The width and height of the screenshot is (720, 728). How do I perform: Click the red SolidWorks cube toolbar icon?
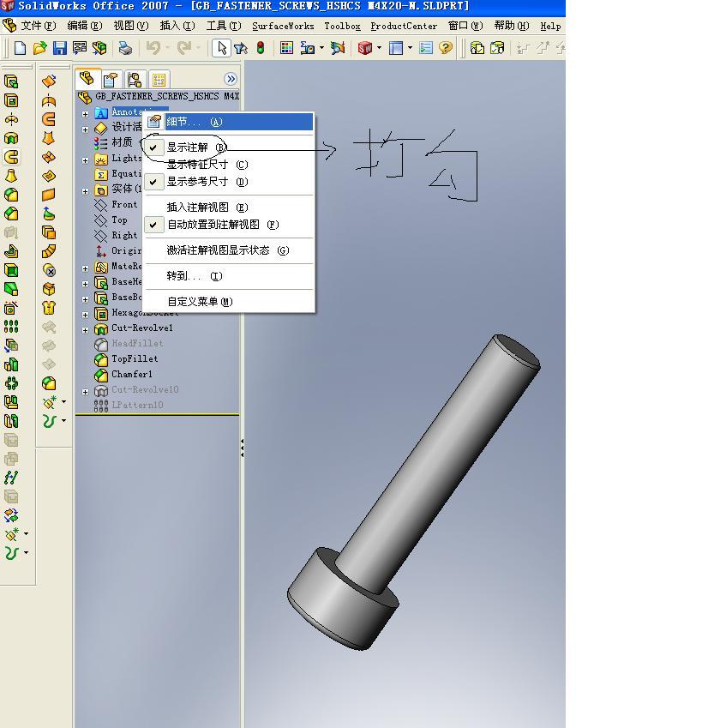coord(365,48)
